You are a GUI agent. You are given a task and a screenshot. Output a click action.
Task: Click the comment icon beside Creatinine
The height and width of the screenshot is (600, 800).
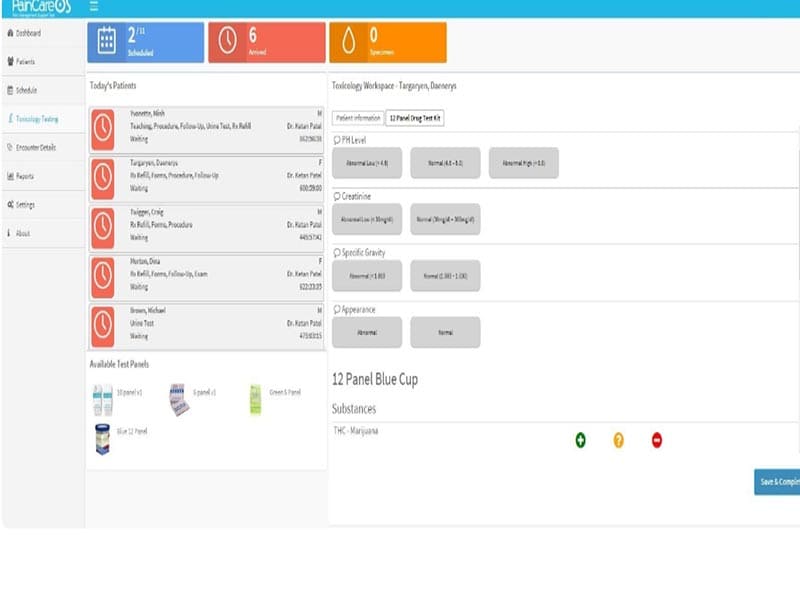(x=337, y=196)
